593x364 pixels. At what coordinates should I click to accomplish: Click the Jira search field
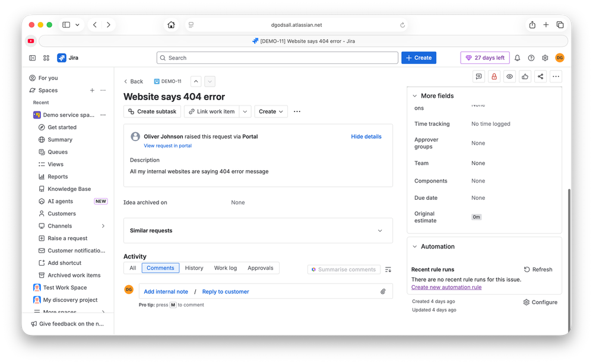coord(277,58)
